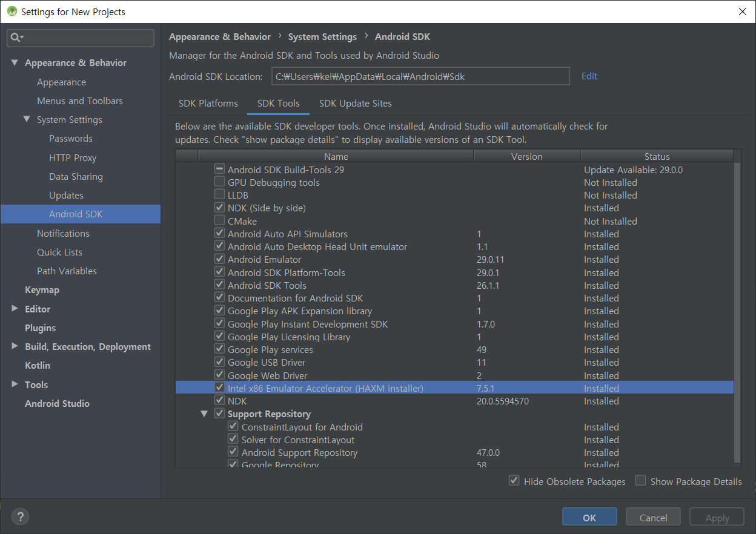Select Android SDK in the sidebar
Screen dimensions: 756x534
80,214
